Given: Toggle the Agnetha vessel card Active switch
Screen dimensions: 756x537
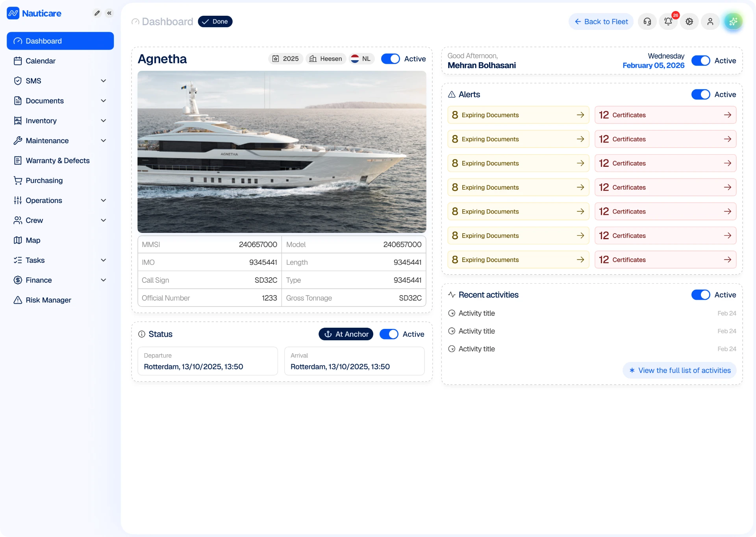Looking at the screenshot, I should click(x=390, y=59).
